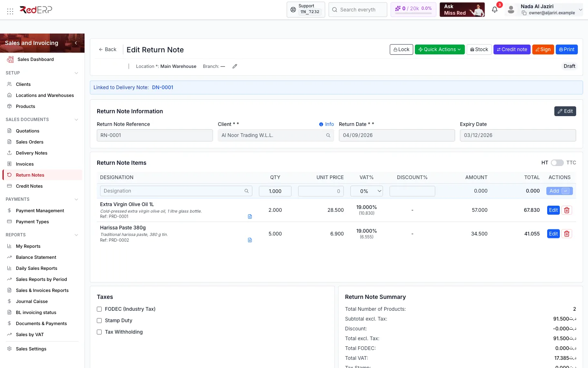Focus the Search everything field
The width and height of the screenshot is (588, 368).
coord(358,9)
